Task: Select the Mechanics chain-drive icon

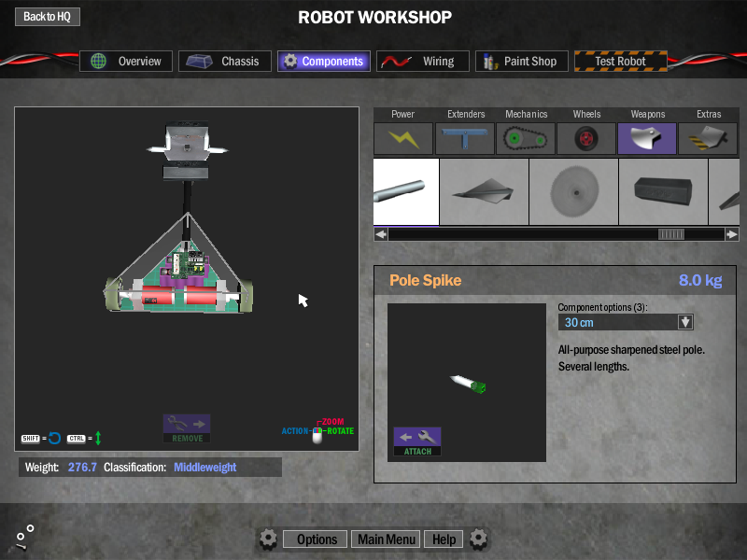Action: 526,138
